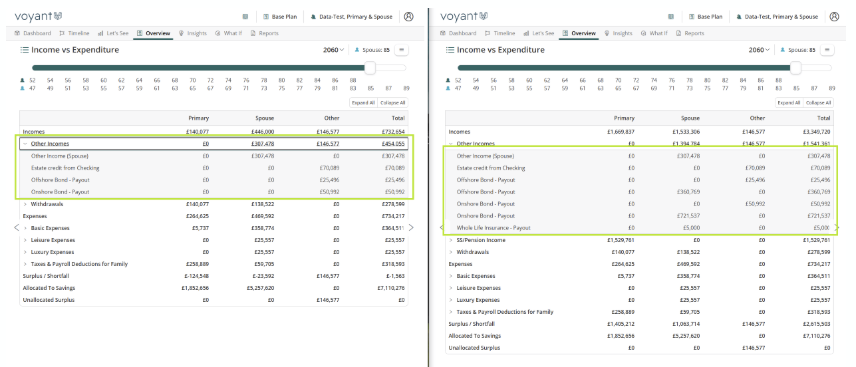856x367 pixels.
Task: Open What If tab in right panel
Action: [x=654, y=33]
